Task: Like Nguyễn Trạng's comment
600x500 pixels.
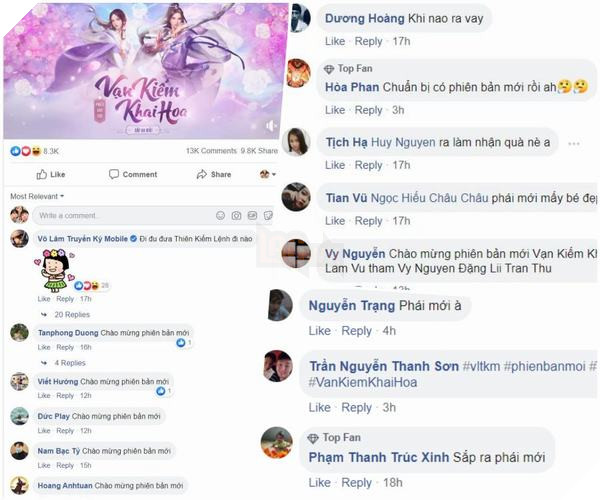Action: [320, 331]
